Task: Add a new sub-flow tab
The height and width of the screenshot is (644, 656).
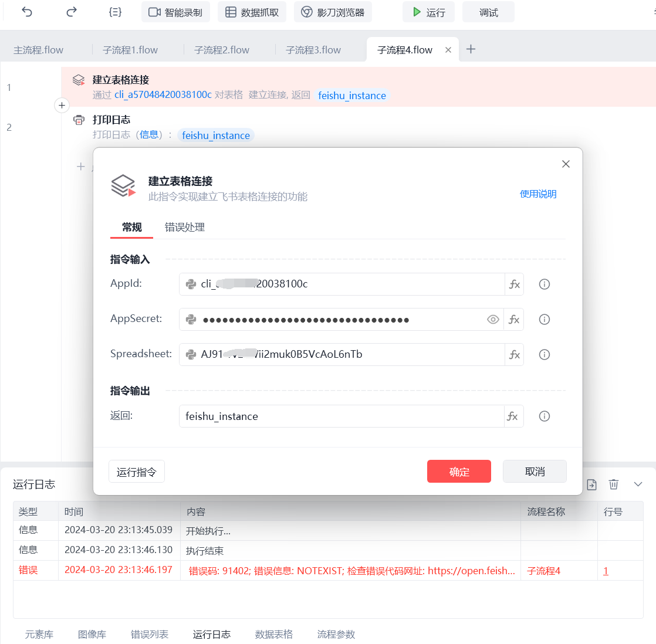Action: (471, 49)
